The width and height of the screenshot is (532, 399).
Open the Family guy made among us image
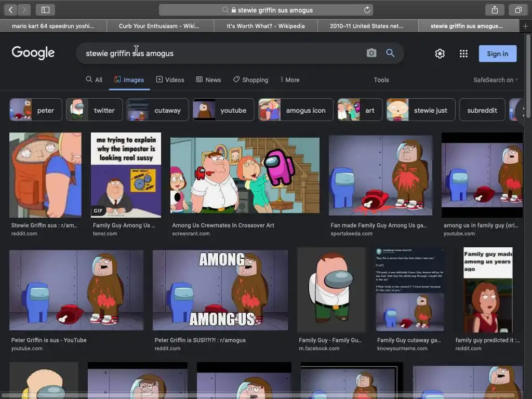click(x=488, y=290)
